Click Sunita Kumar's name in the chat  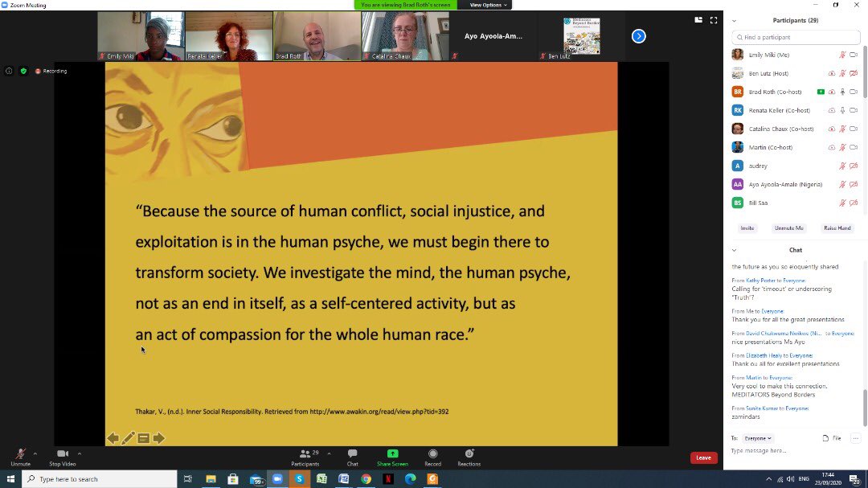pyautogui.click(x=762, y=408)
